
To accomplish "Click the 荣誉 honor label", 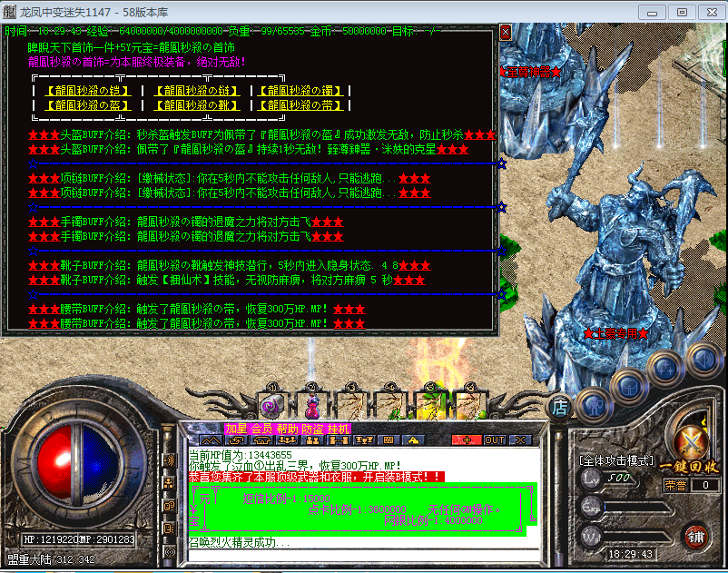I will [x=675, y=485].
